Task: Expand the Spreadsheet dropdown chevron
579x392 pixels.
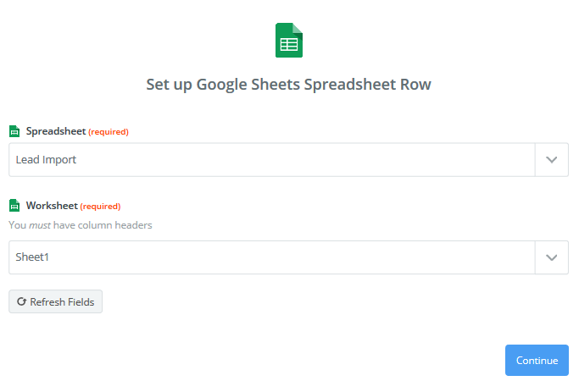Action: pyautogui.click(x=551, y=160)
